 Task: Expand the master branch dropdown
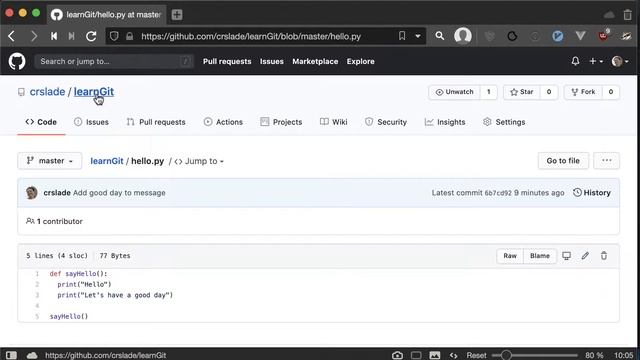point(50,161)
